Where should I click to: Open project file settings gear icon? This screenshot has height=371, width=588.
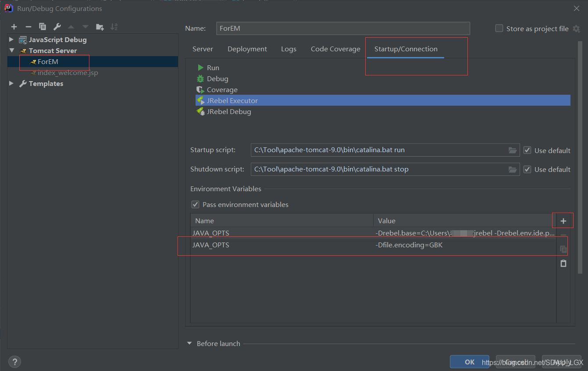tap(577, 29)
